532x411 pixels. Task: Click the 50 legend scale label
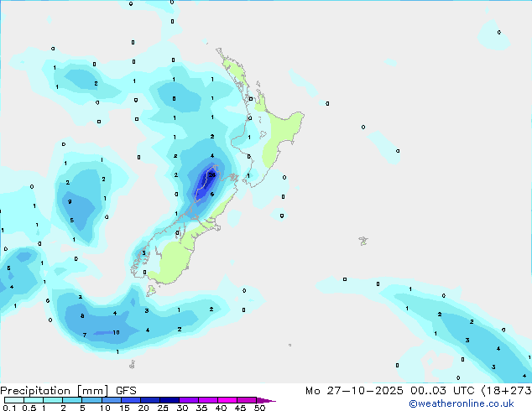259,408
